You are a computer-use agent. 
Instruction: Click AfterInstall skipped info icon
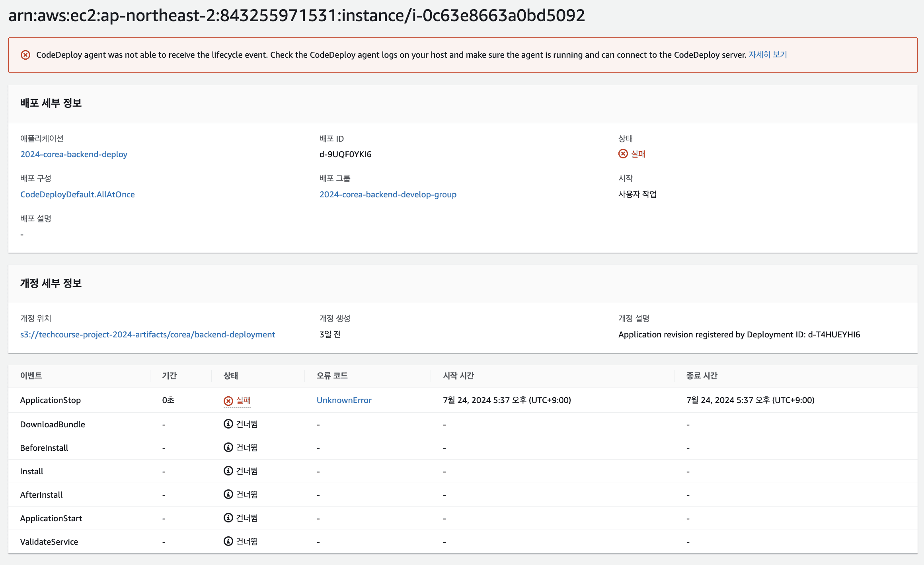click(228, 495)
